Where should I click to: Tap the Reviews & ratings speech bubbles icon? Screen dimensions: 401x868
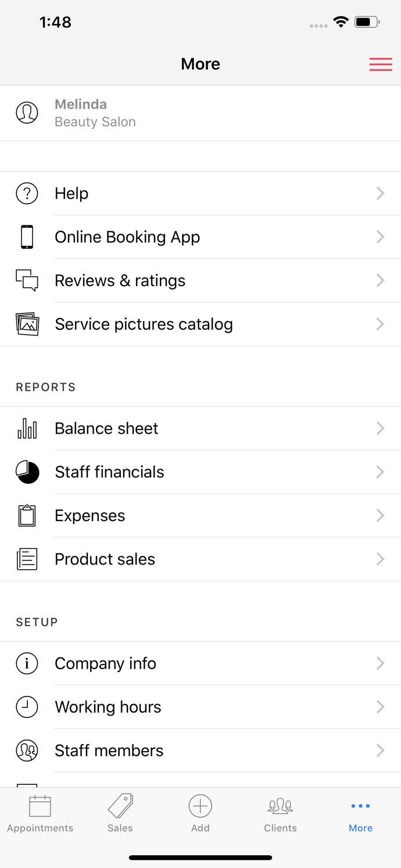[x=27, y=281]
